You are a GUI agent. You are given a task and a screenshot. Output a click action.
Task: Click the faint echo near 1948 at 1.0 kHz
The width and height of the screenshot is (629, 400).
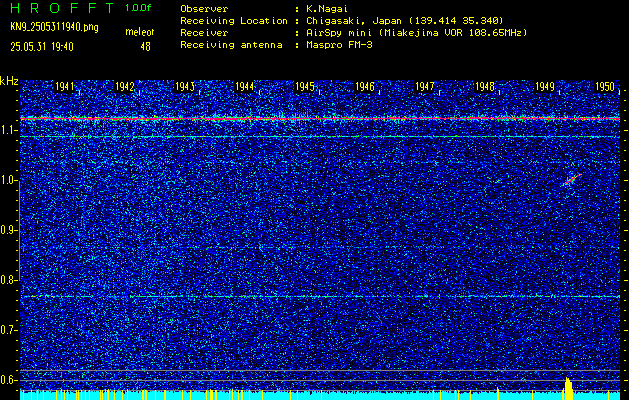pos(498,181)
